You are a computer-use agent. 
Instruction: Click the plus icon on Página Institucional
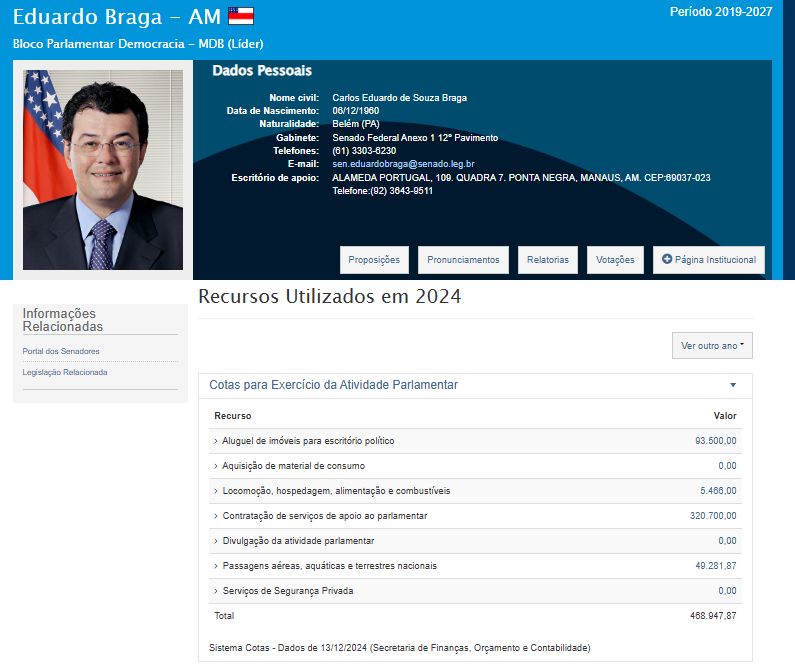coord(667,259)
